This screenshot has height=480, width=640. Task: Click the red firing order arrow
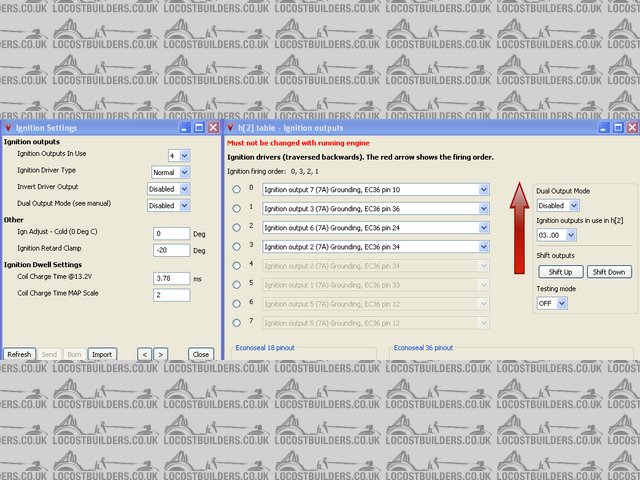tap(519, 230)
